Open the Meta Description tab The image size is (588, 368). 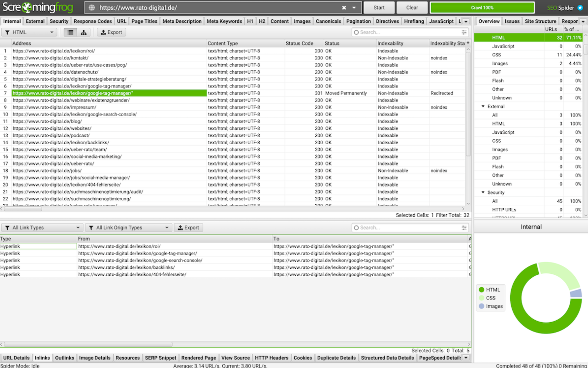[182, 21]
